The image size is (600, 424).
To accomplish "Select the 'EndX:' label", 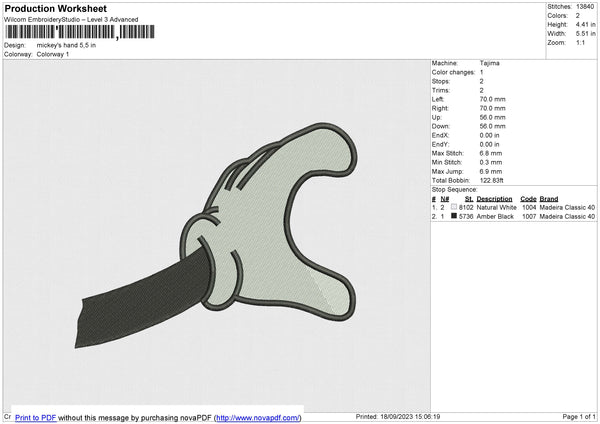I will coord(440,135).
